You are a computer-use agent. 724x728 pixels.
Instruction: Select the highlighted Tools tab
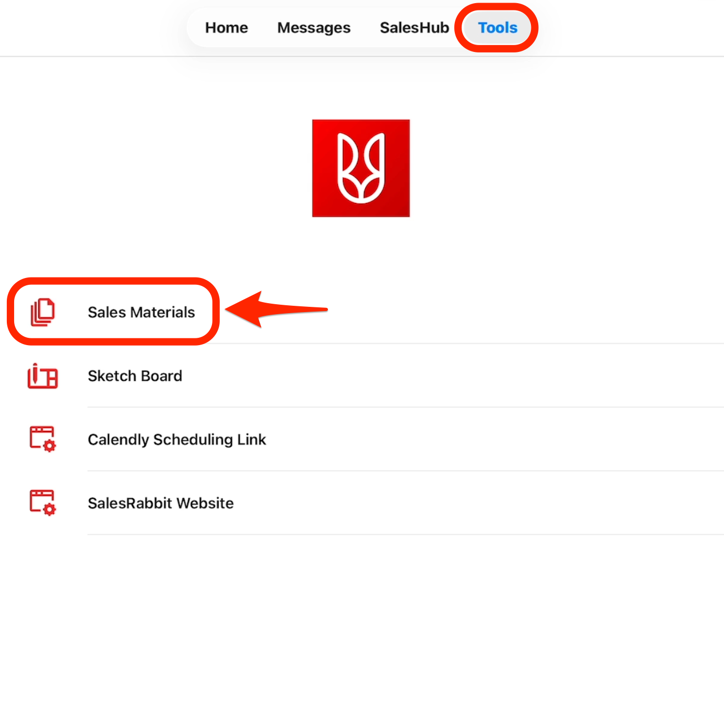[497, 28]
